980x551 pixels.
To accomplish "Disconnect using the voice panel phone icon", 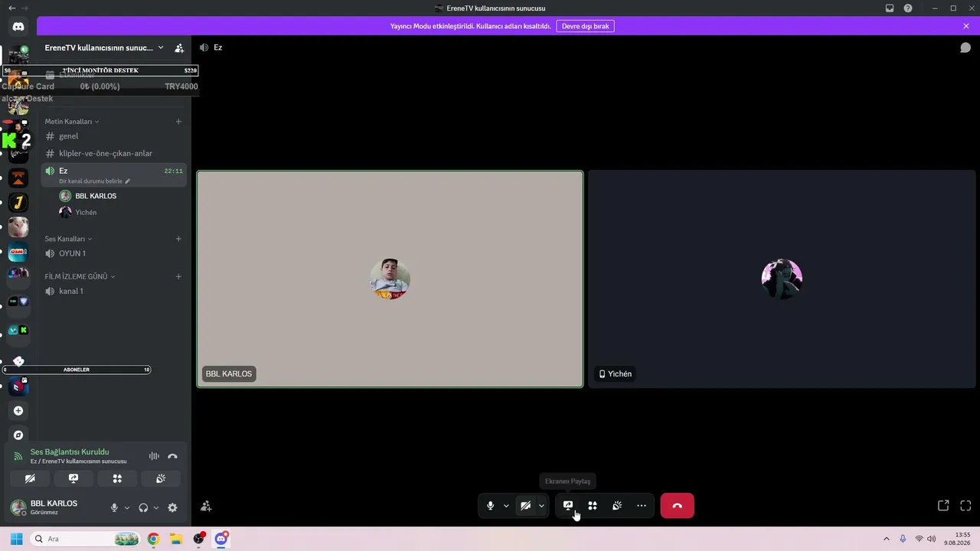I will [172, 456].
